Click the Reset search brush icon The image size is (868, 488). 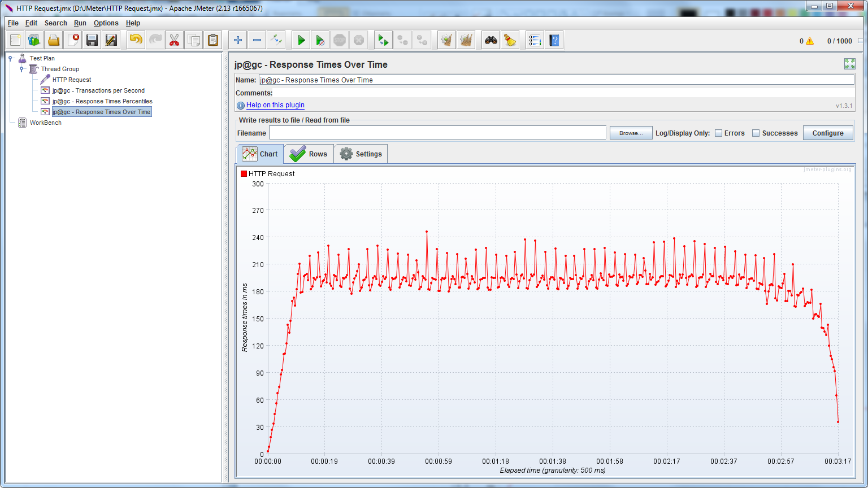510,40
